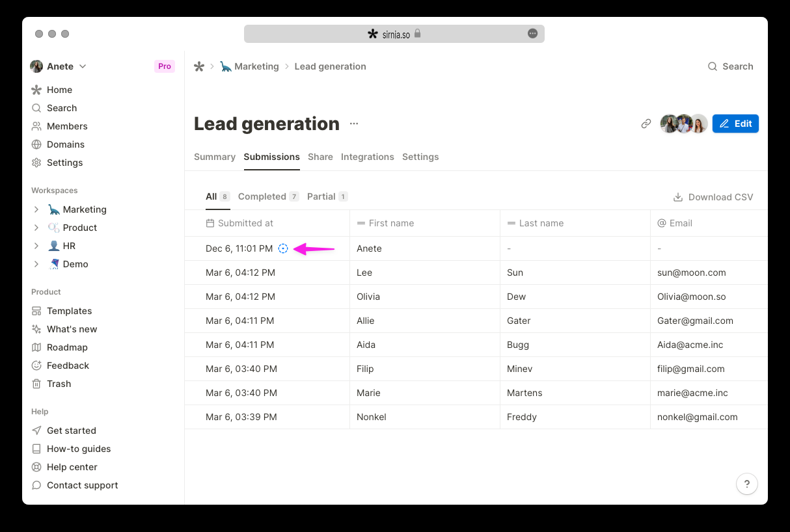Viewport: 790px width, 532px height.
Task: Click the asterisk home icon in breadcrumb
Action: [x=199, y=66]
